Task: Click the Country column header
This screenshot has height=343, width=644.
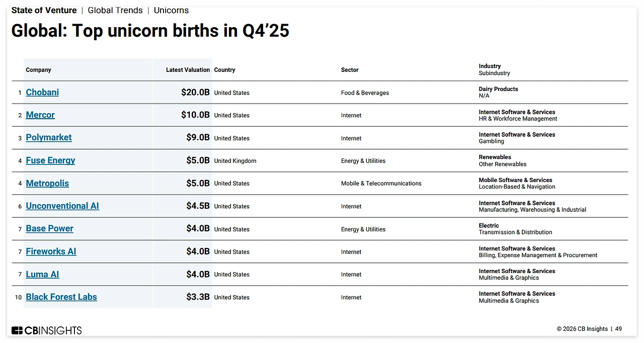Action: coord(224,70)
